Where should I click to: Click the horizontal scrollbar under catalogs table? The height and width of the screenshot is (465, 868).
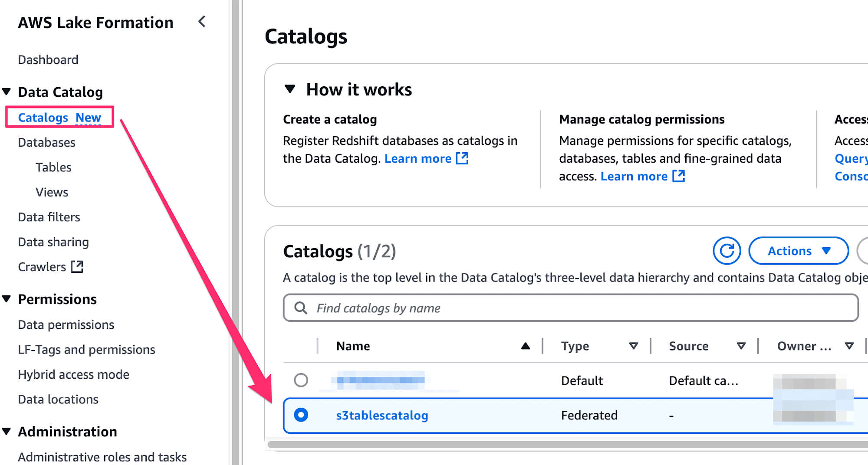click(x=568, y=444)
